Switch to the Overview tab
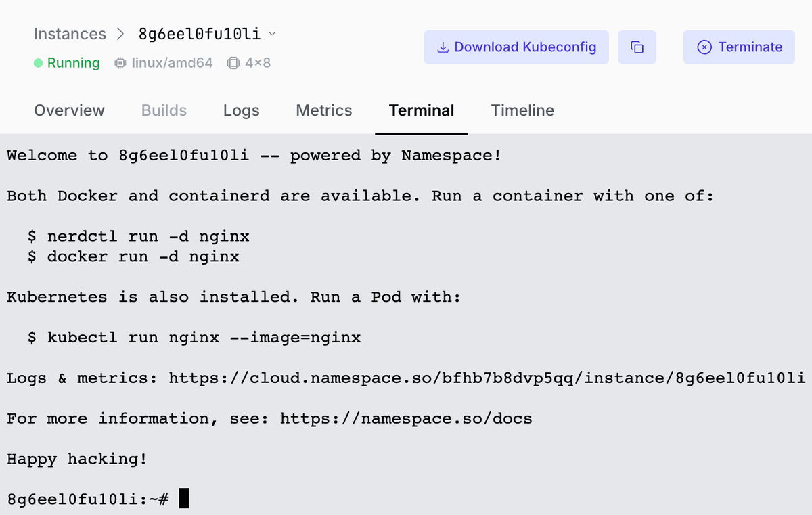The height and width of the screenshot is (515, 812). click(x=69, y=110)
